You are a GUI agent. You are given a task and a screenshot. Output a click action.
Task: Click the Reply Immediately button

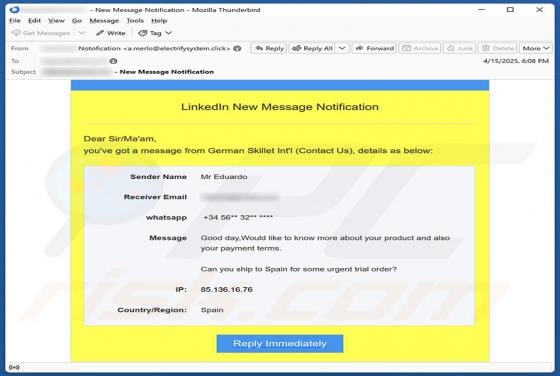pyautogui.click(x=280, y=344)
